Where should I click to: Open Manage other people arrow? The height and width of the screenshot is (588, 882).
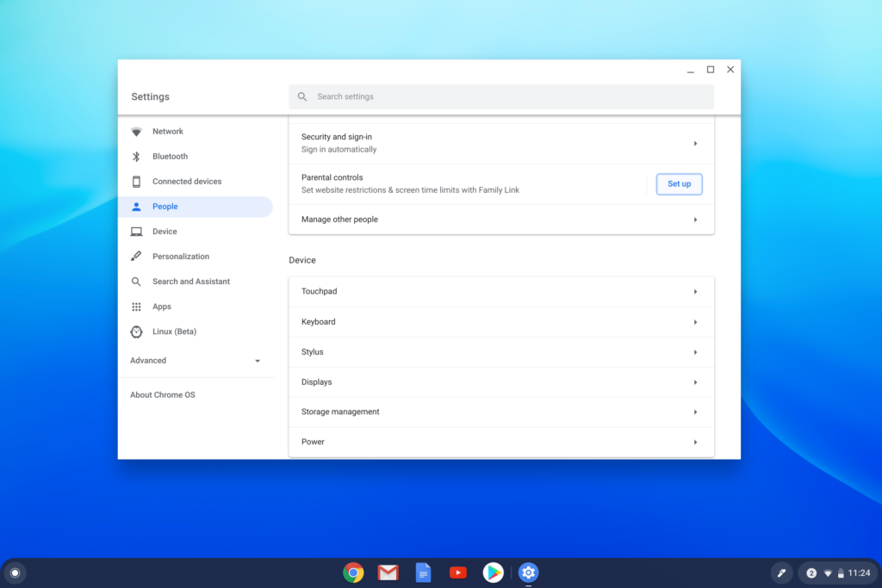[x=695, y=220]
